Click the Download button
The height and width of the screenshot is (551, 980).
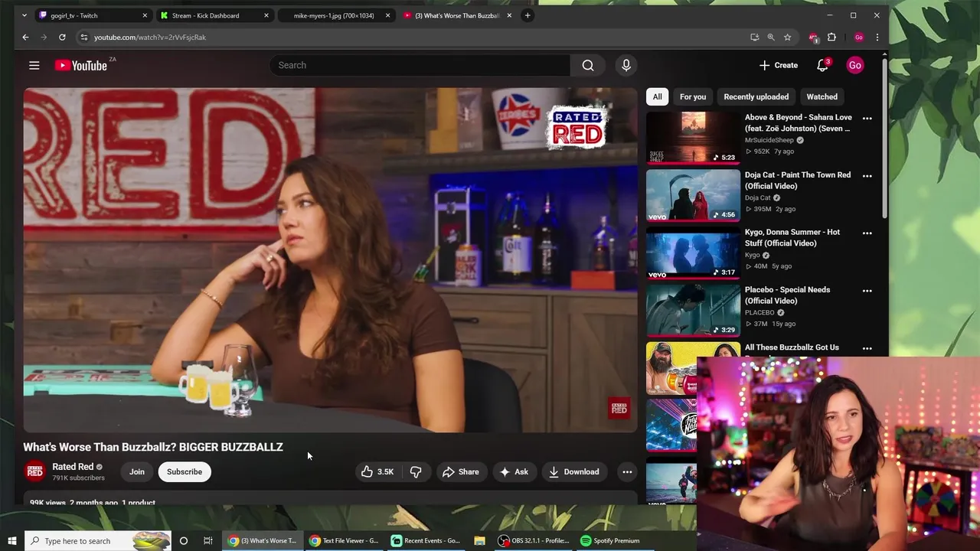(x=574, y=471)
